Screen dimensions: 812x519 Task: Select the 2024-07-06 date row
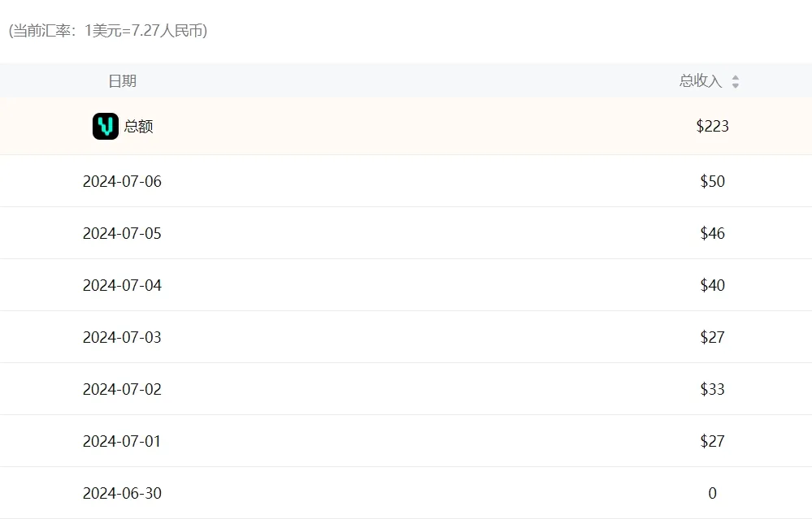(x=122, y=181)
